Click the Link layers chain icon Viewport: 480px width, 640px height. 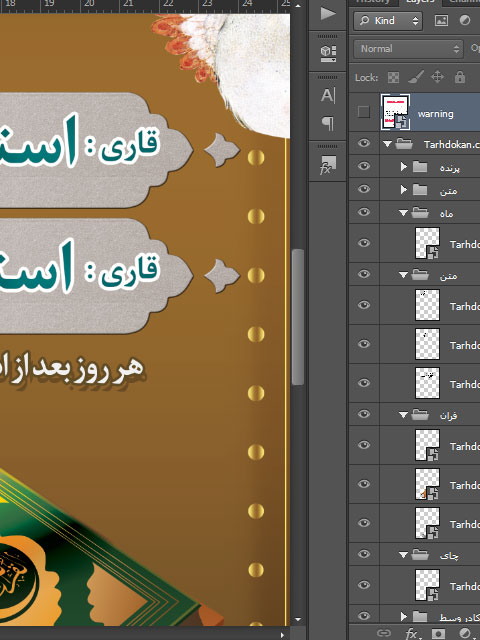383,633
